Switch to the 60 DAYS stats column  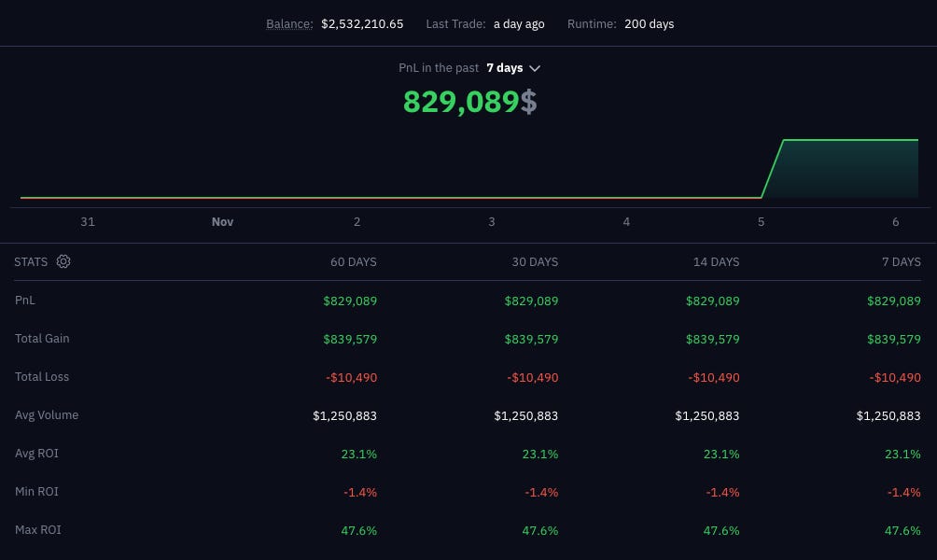(x=353, y=262)
